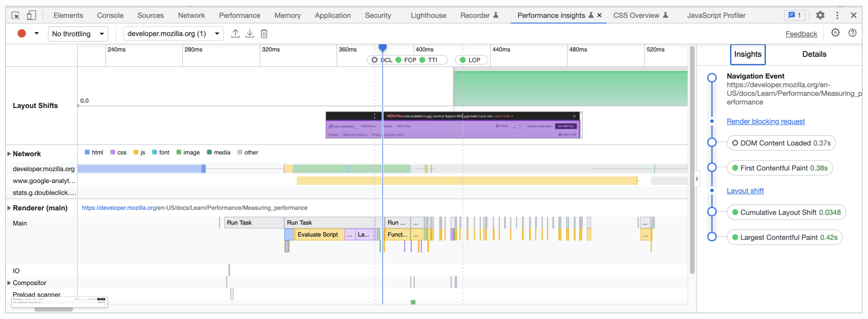Open the Render blocking request link
The image size is (868, 319).
(765, 121)
